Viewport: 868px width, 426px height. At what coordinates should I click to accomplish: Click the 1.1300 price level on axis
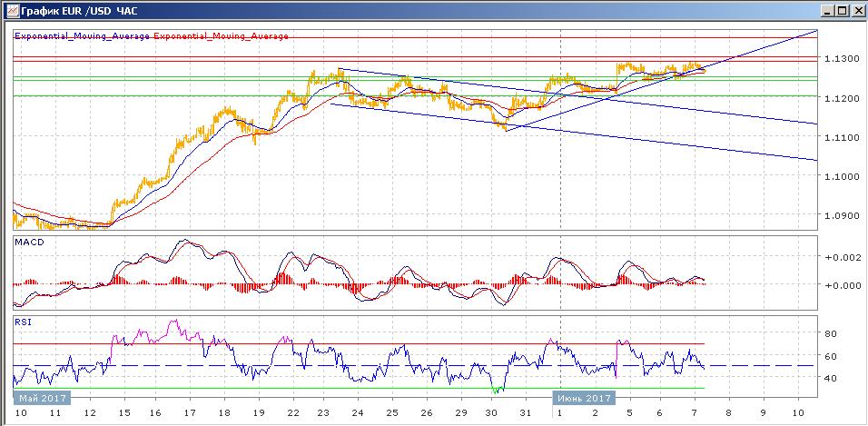[x=840, y=58]
